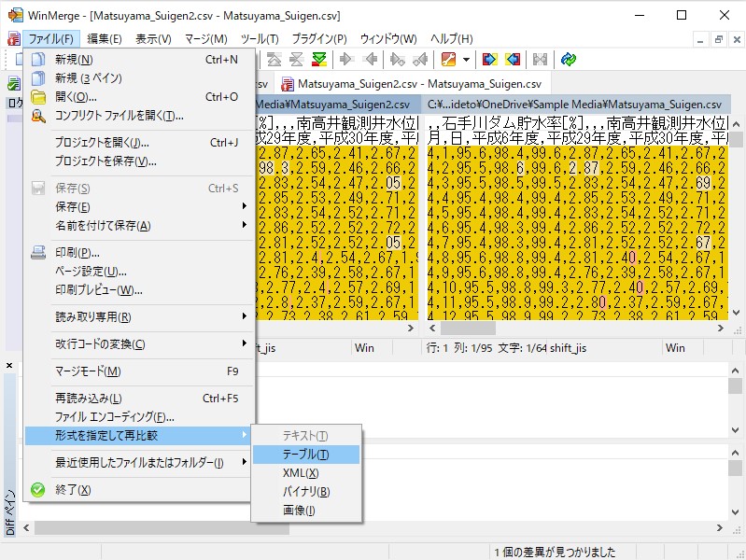Click the Refresh toolbar icon
The height and width of the screenshot is (560, 746).
pos(568,60)
